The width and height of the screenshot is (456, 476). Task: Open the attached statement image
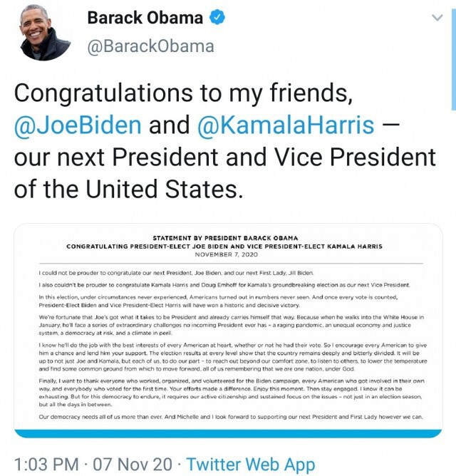tap(228, 331)
